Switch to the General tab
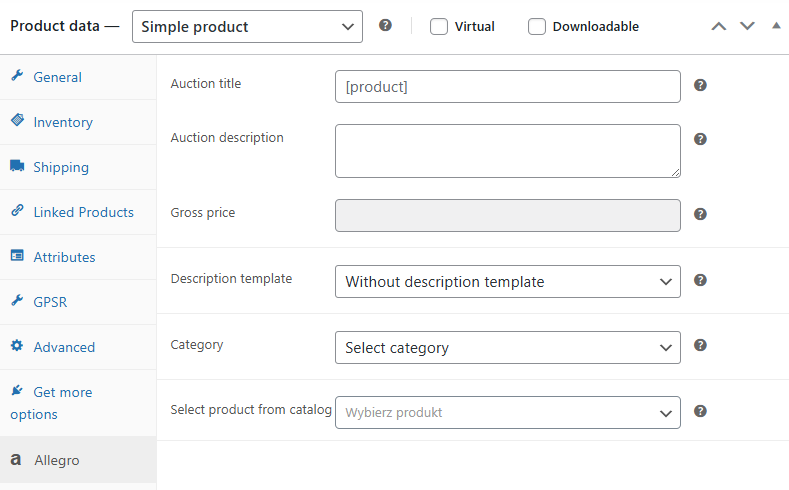789x490 pixels. click(x=78, y=77)
